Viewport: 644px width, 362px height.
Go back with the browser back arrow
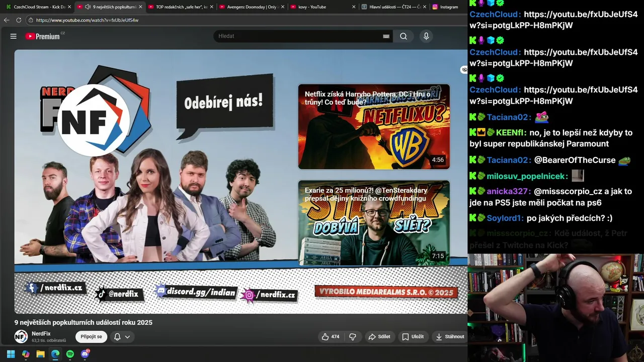(7, 20)
